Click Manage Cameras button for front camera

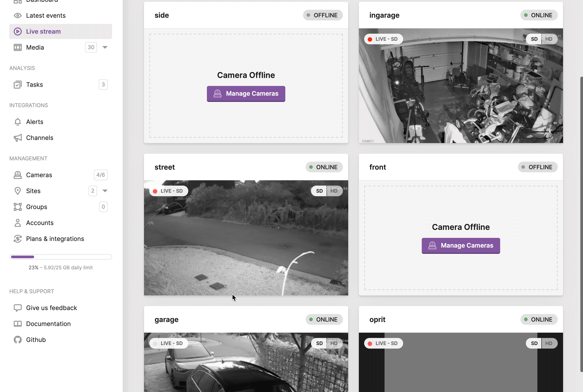461,245
